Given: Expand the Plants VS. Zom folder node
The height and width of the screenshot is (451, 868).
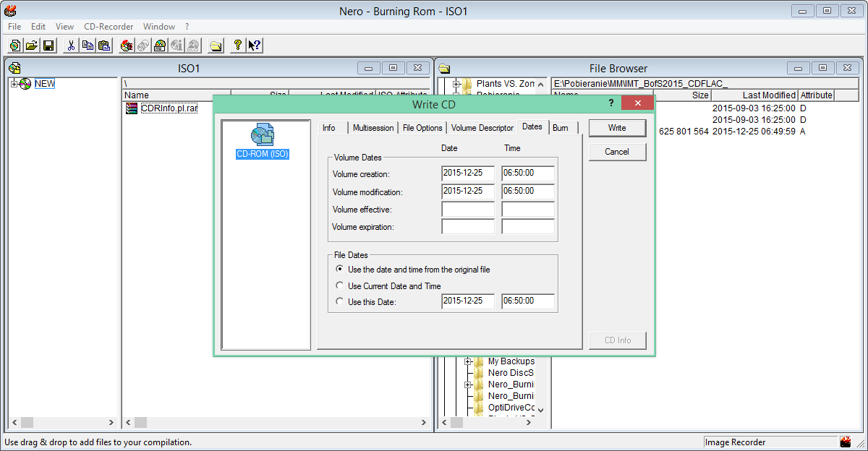Looking at the screenshot, I should tap(456, 84).
